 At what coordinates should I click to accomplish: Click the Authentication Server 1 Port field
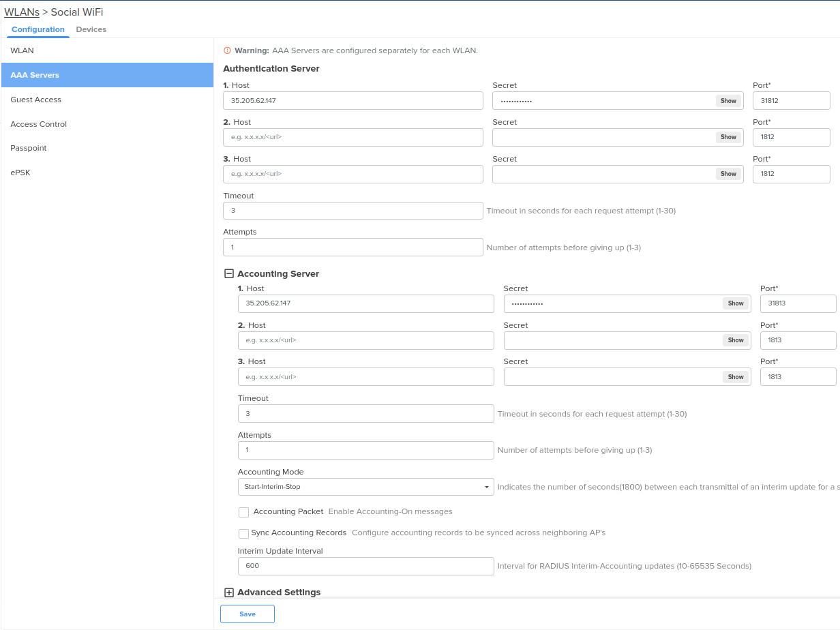pos(791,101)
